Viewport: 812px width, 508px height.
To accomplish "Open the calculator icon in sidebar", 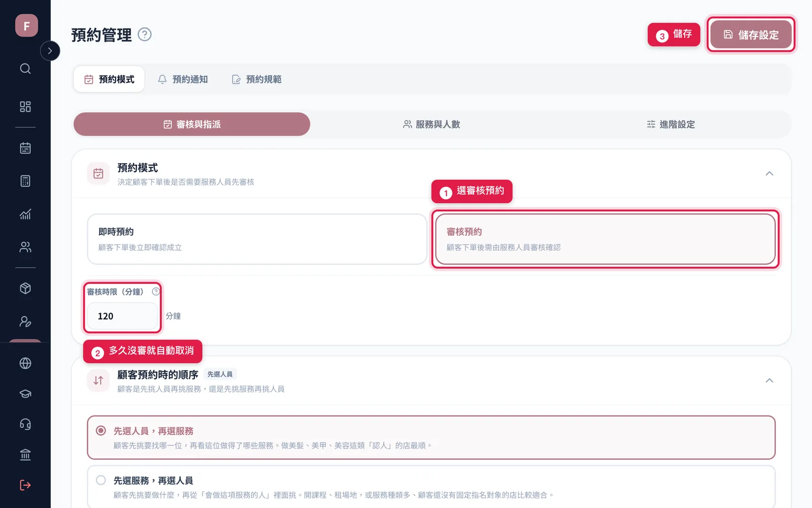I will pos(25,181).
